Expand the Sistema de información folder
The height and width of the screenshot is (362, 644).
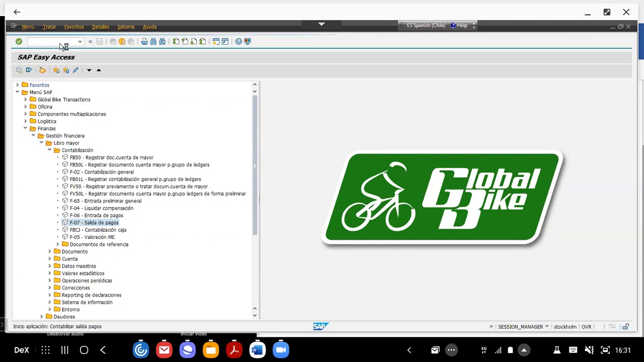50,302
